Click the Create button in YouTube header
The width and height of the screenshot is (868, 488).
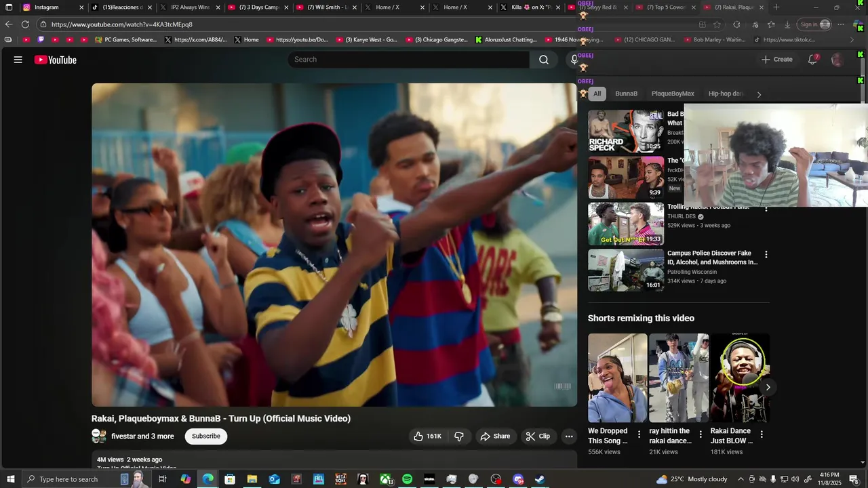click(x=776, y=60)
